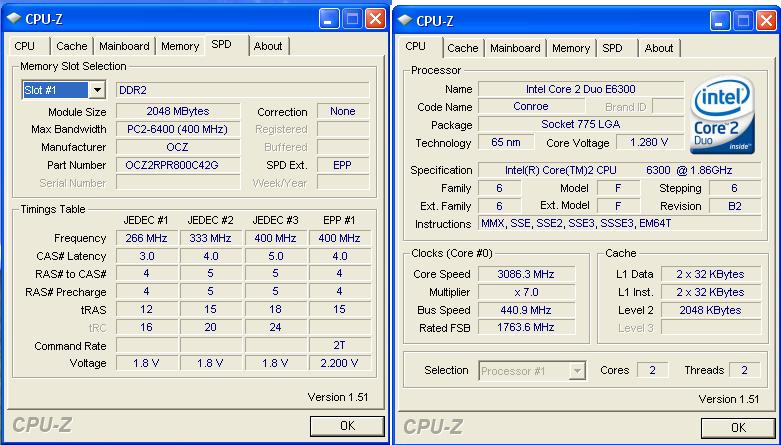Screen dimensions: 781x445
Task: Click the code name value Conroe
Action: (531, 106)
